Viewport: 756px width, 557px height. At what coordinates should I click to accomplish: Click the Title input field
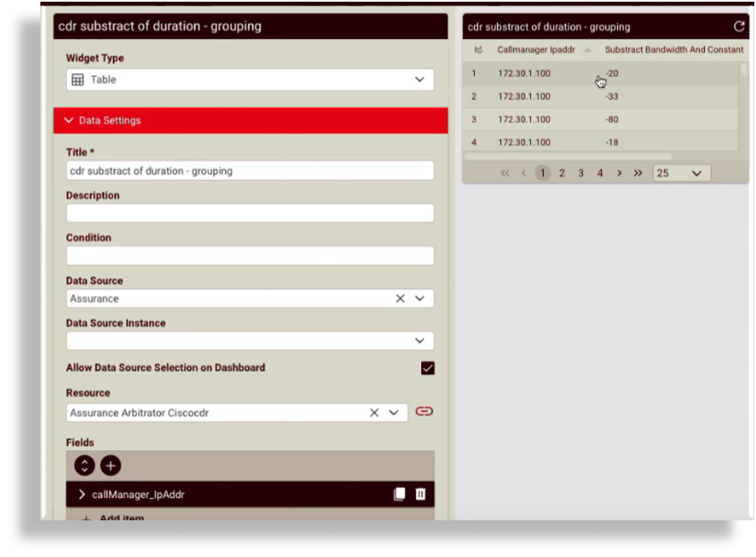tap(250, 171)
